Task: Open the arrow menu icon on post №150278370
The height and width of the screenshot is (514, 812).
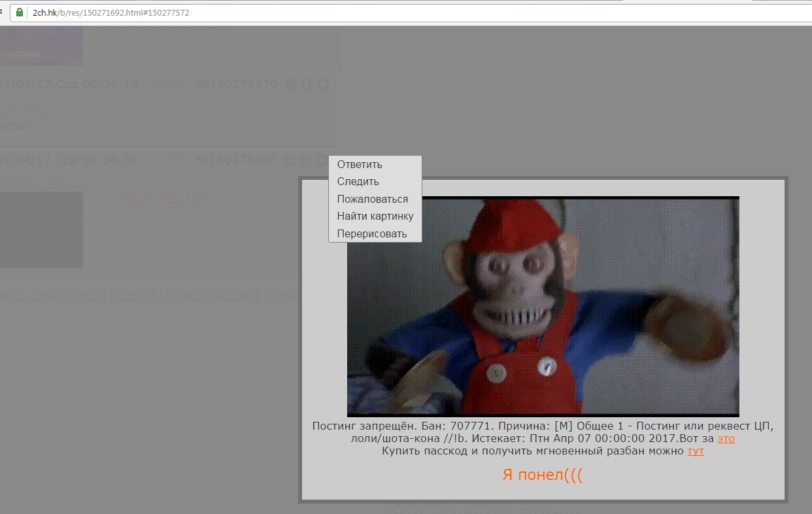Action: 322,85
